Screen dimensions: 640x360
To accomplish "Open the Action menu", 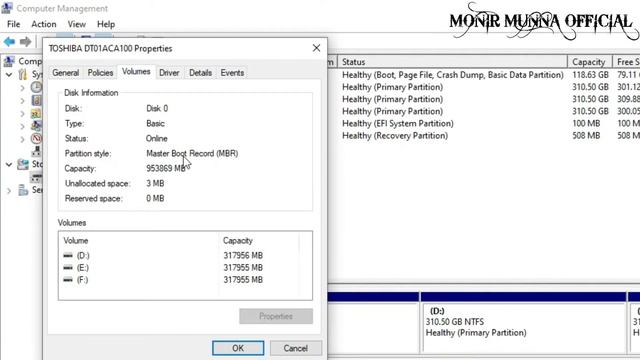I will pyautogui.click(x=44, y=24).
